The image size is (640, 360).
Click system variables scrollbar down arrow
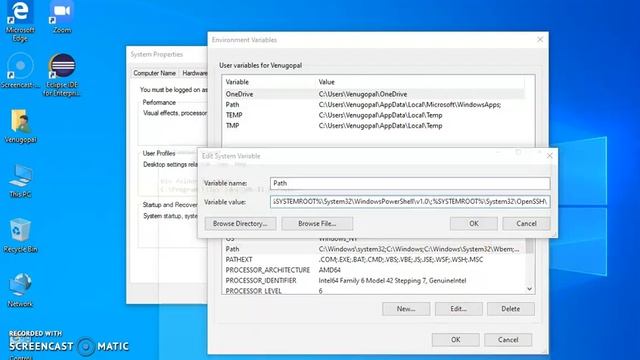[x=529, y=289]
